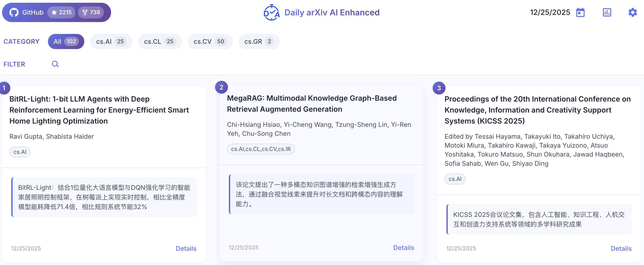644x265 pixels.
Task: Select the cs.CL category filter
Action: tap(160, 41)
